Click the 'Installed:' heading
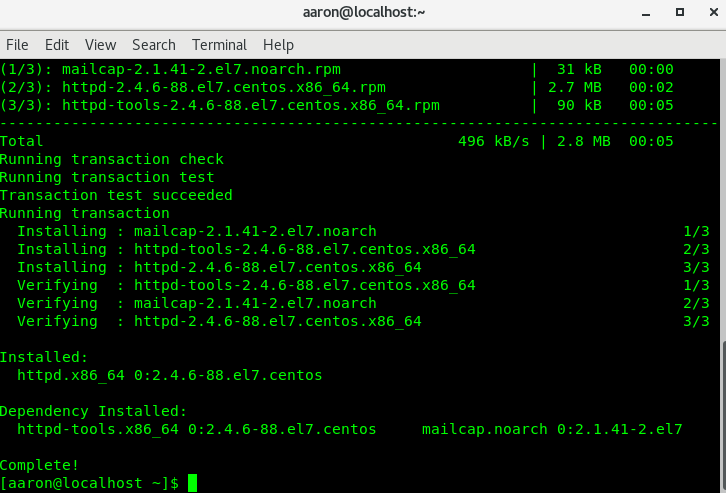The width and height of the screenshot is (726, 493). click(x=44, y=357)
